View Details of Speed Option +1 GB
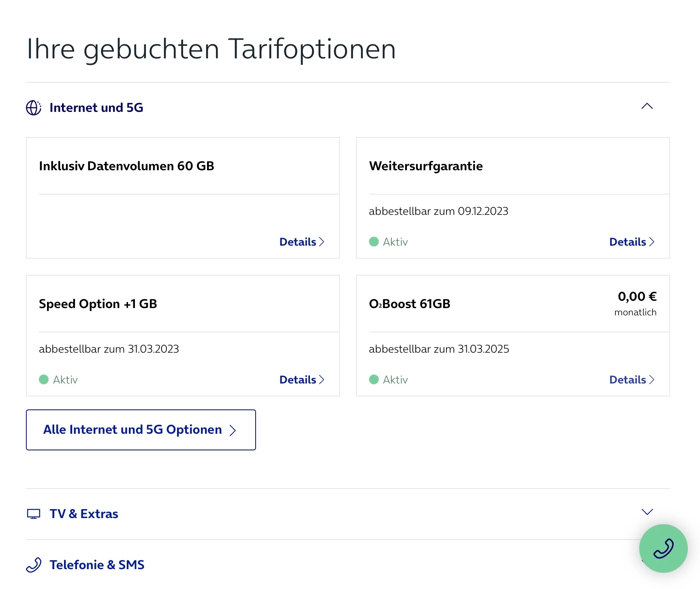 [x=302, y=380]
